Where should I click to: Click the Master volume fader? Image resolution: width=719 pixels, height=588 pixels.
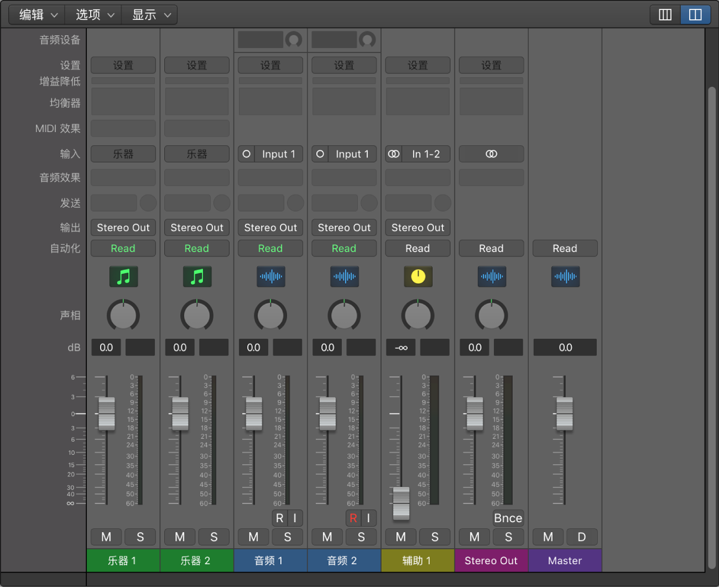coord(565,413)
